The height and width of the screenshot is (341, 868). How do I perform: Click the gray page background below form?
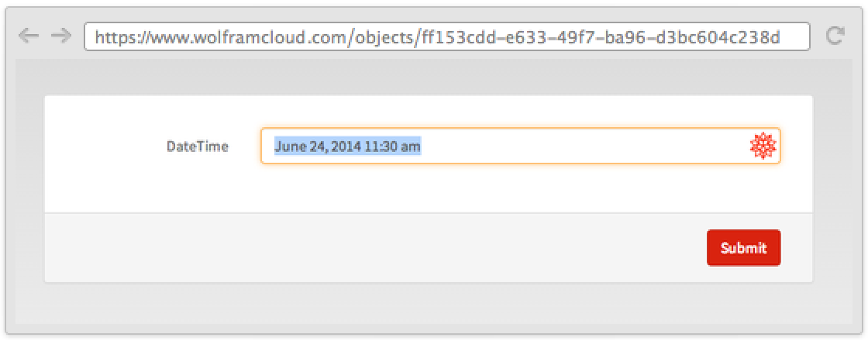[x=434, y=304]
